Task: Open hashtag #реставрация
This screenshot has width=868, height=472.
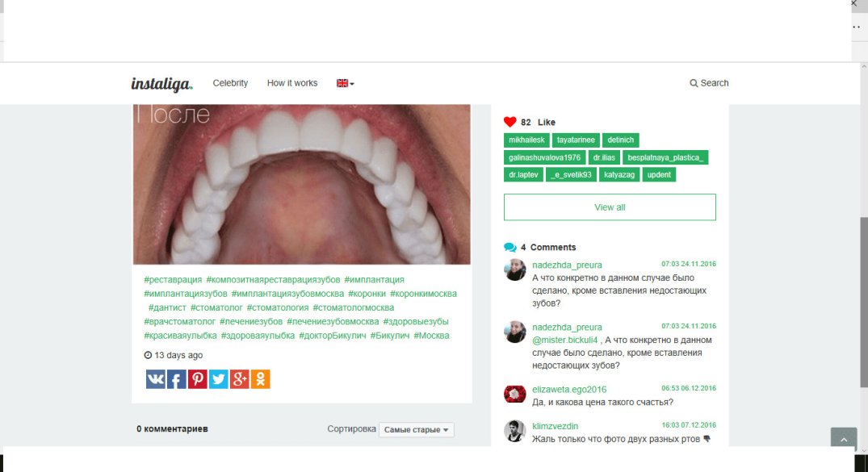Action: pyautogui.click(x=173, y=280)
